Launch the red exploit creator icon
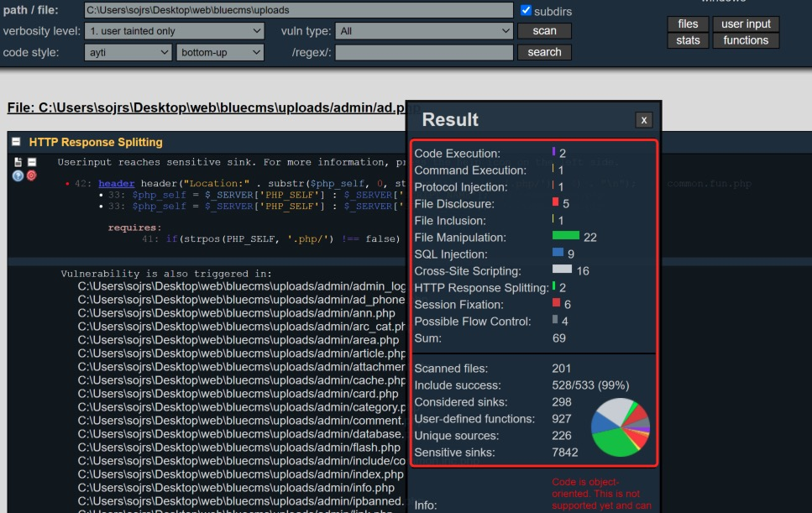This screenshot has width=812, height=513. 32,176
